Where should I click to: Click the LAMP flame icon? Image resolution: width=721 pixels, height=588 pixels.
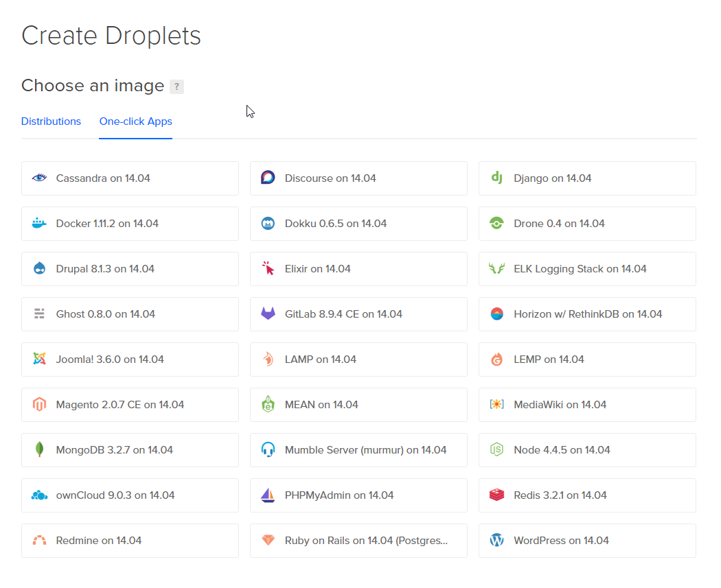268,359
